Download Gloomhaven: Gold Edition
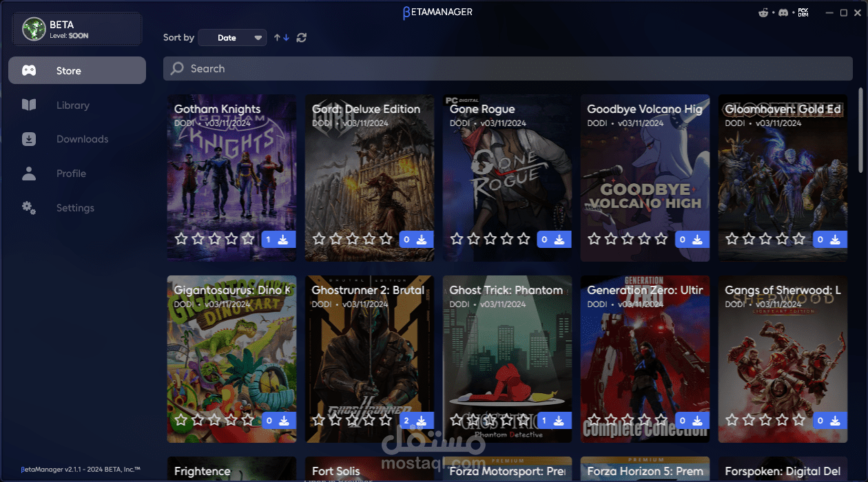The height and width of the screenshot is (482, 868). [830, 240]
